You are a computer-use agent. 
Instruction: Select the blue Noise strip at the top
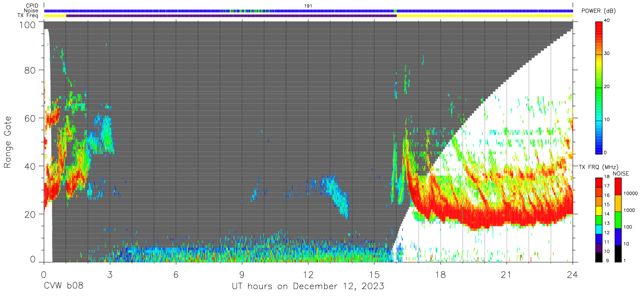[x=308, y=10]
